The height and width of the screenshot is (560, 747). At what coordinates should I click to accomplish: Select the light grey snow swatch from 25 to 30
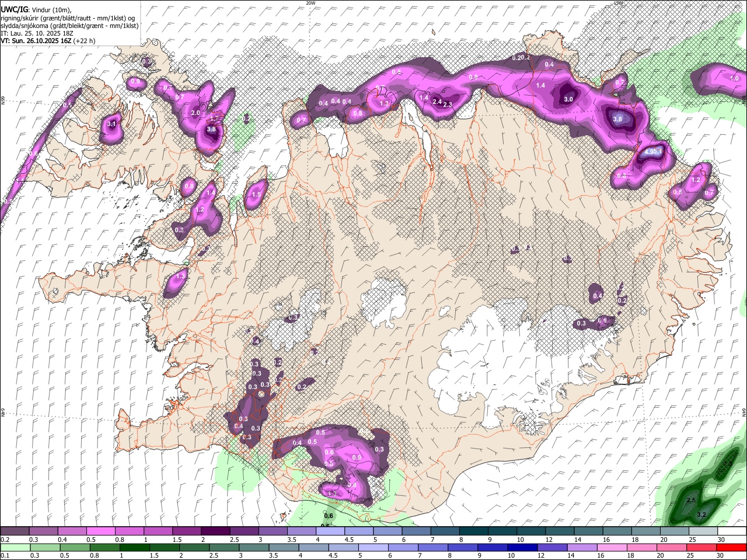[703, 531]
